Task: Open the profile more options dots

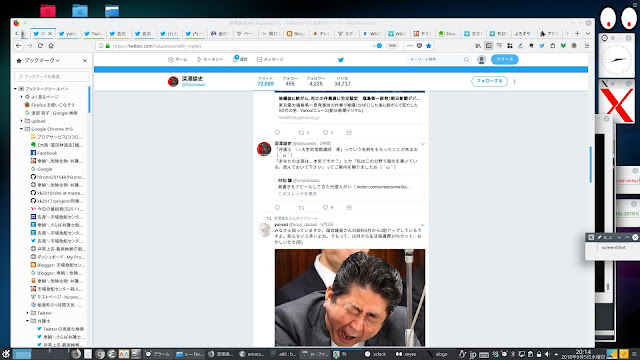Action: coord(514,81)
